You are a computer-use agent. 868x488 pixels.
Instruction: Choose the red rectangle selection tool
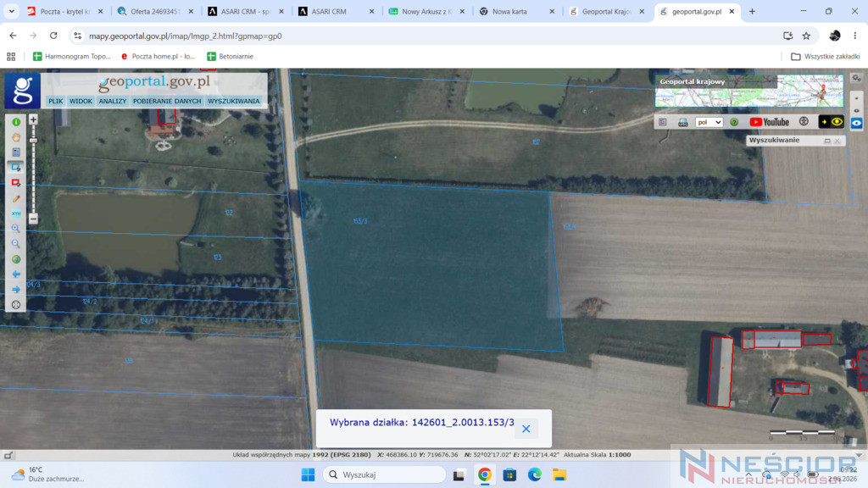click(16, 183)
